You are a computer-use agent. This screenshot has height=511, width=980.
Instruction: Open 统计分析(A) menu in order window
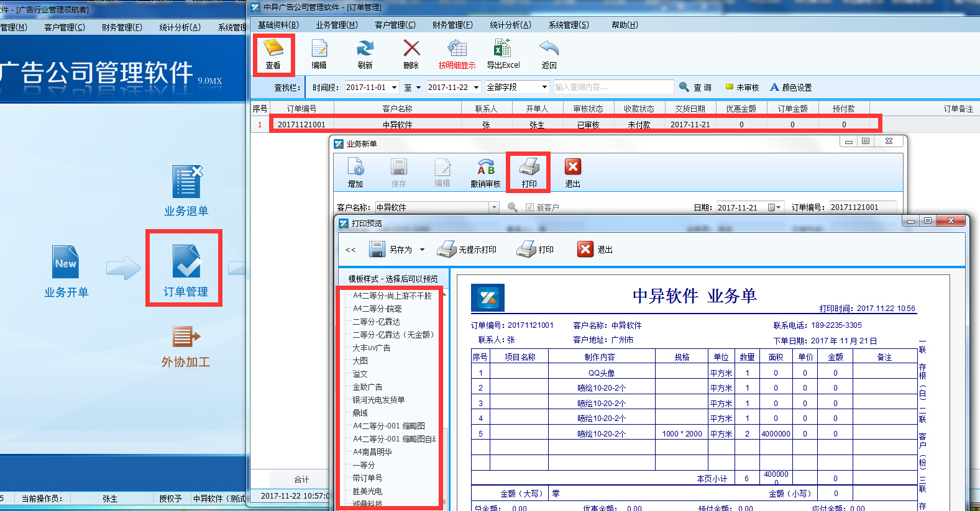pyautogui.click(x=510, y=25)
